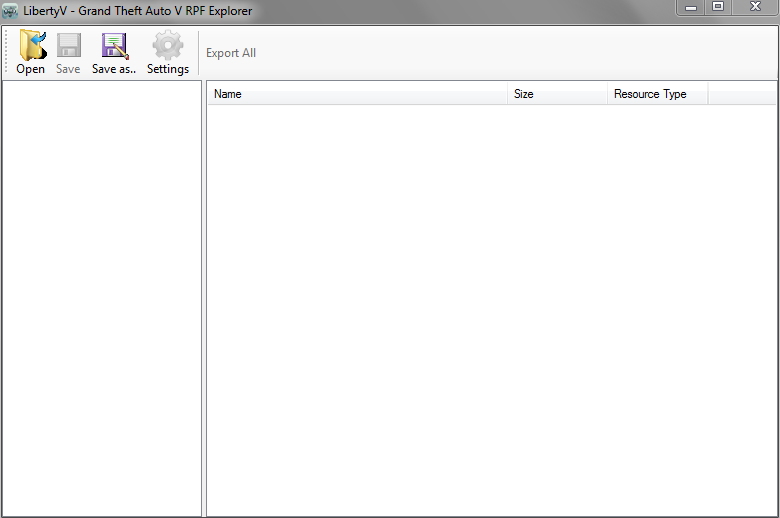This screenshot has height=518, width=780.
Task: Click the divider between Size and Resource Type
Action: click(608, 94)
